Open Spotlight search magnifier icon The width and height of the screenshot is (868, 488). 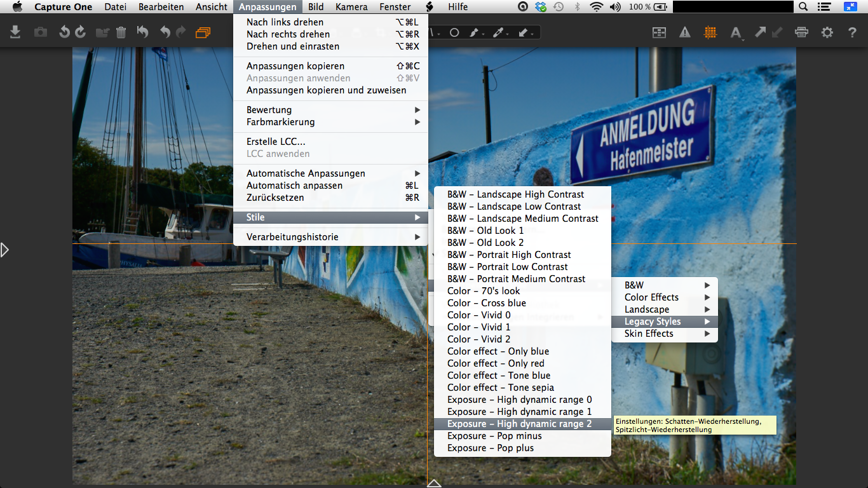(803, 7)
